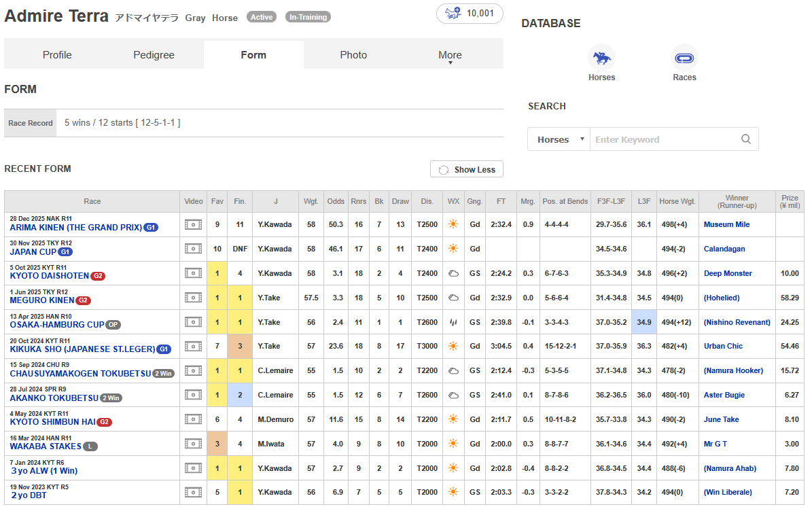Play video for Kyoto Shimbun Hai race
Viewport: 812px width, 509px height.
point(193,419)
